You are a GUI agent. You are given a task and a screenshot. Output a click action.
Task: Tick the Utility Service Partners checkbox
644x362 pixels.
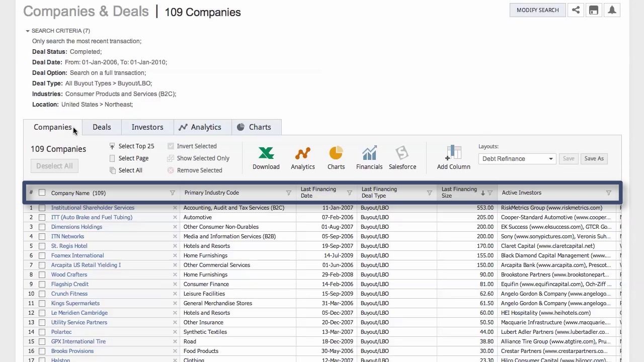42,322
